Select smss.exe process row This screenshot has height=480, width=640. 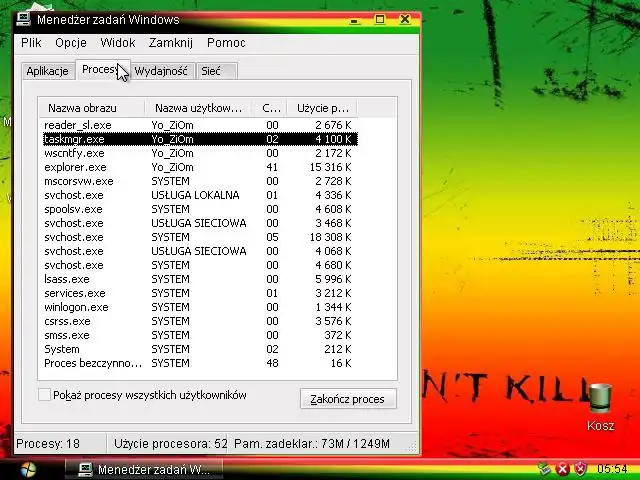[200, 335]
